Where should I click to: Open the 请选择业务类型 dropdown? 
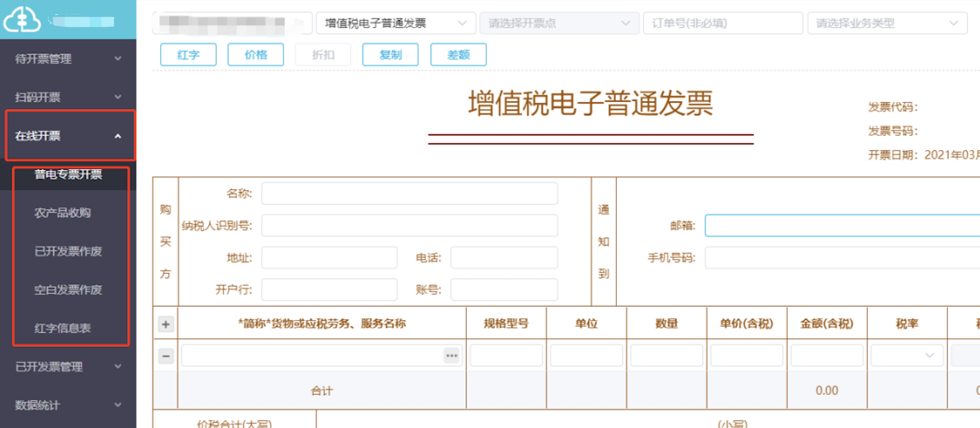click(887, 23)
